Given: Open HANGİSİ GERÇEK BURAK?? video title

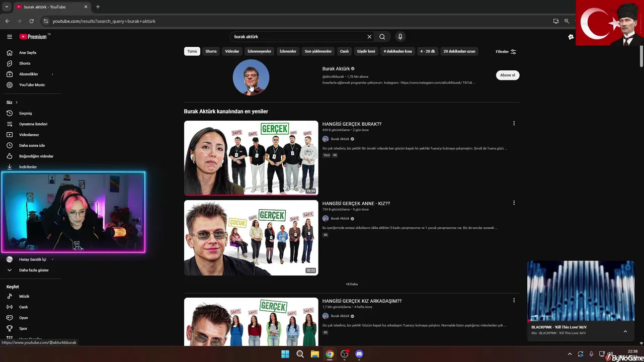Looking at the screenshot, I should click(x=352, y=124).
